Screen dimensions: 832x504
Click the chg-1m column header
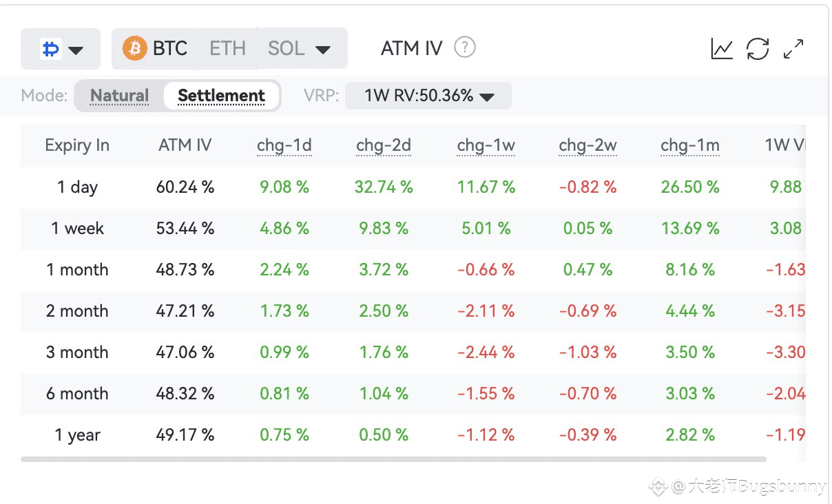(689, 145)
